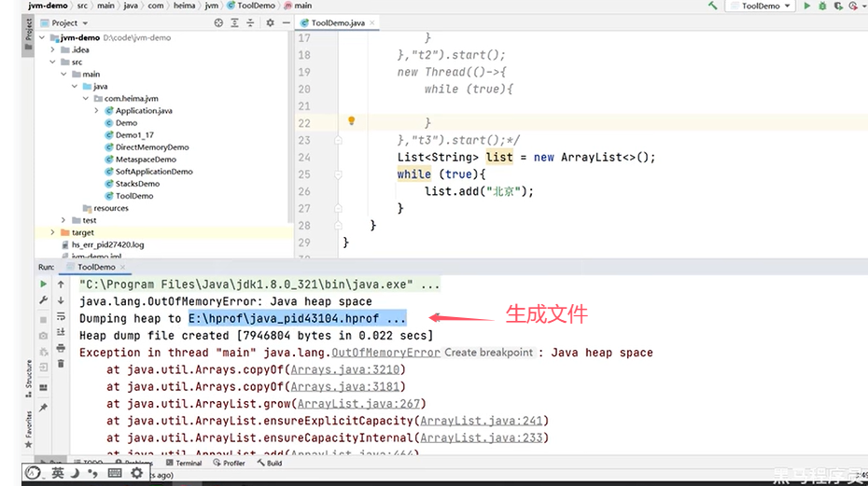Click the IME settings gear icon
This screenshot has width=868, height=486.
(x=136, y=473)
